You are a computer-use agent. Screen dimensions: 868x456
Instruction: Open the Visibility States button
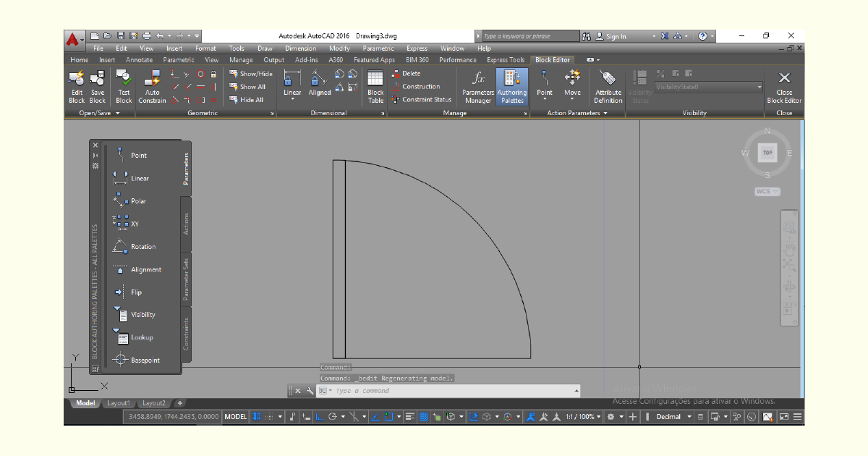point(640,87)
